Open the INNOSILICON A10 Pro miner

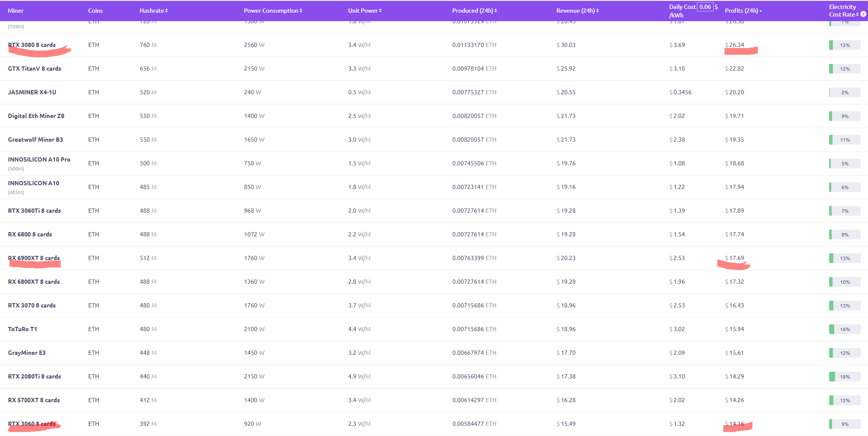(39, 159)
